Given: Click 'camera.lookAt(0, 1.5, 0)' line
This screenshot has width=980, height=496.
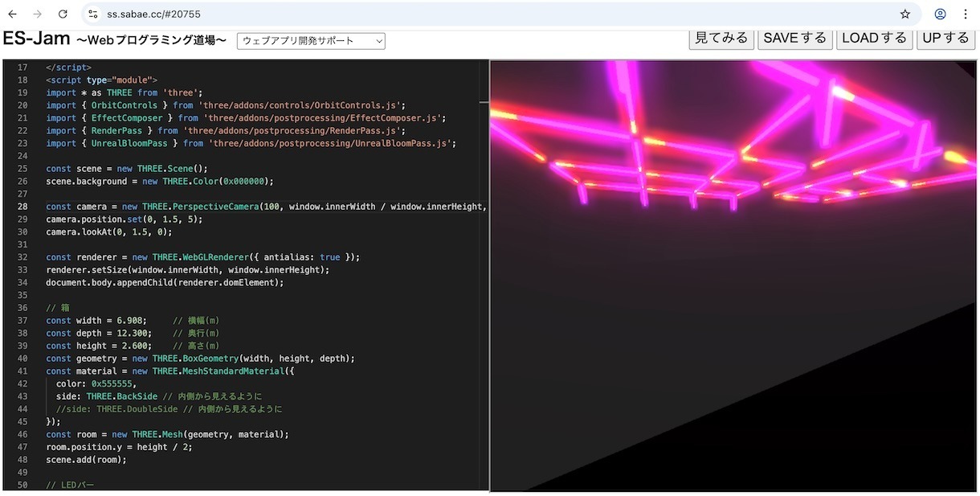Looking at the screenshot, I should [108, 232].
